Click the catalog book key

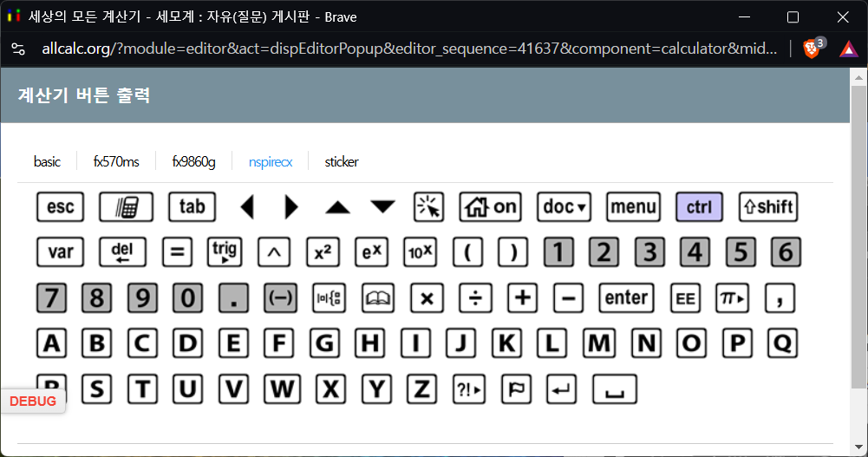(378, 298)
